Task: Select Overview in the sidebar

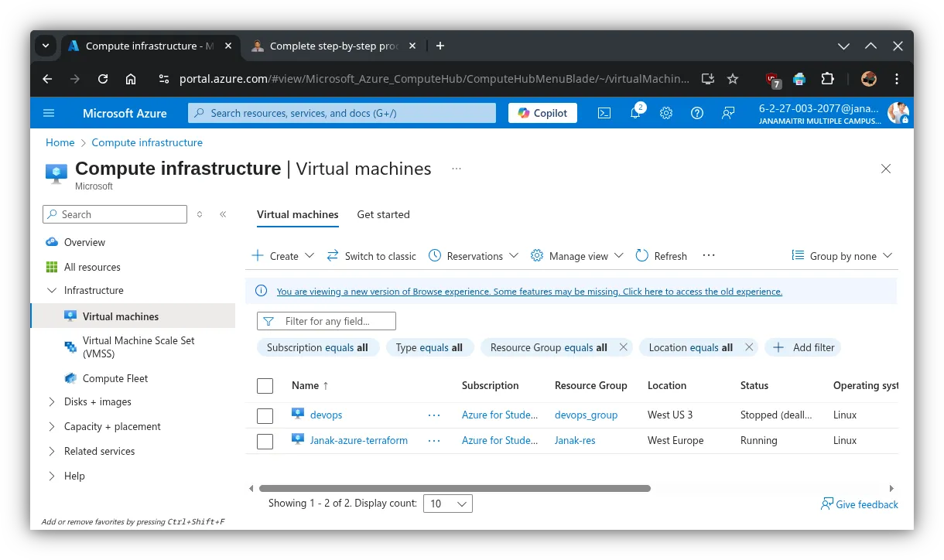Action: pos(84,242)
